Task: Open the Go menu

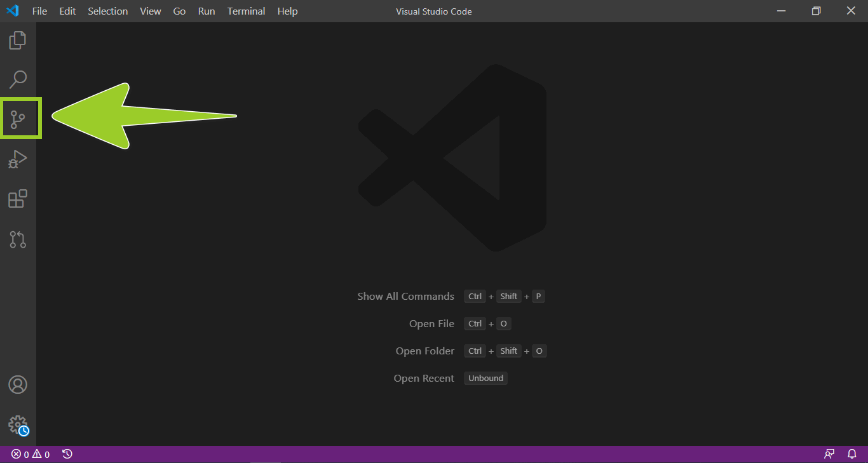Action: 180,11
